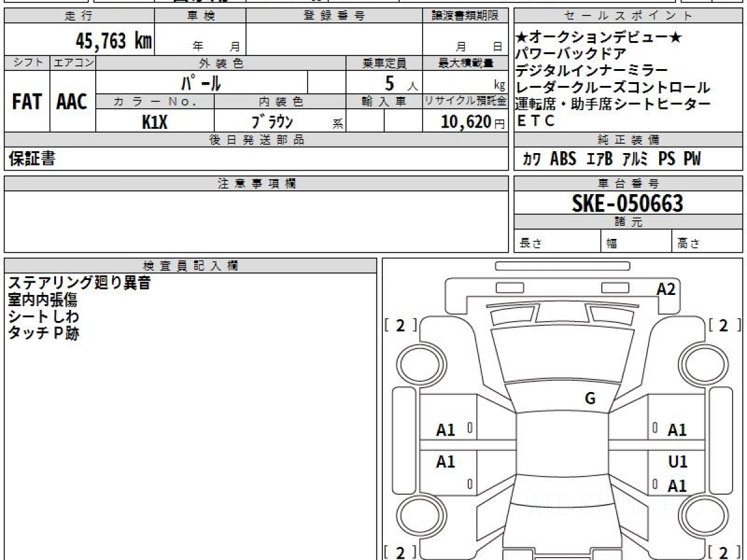The width and height of the screenshot is (747, 560).
Task: Click the 諸元 header
Action: point(629,223)
